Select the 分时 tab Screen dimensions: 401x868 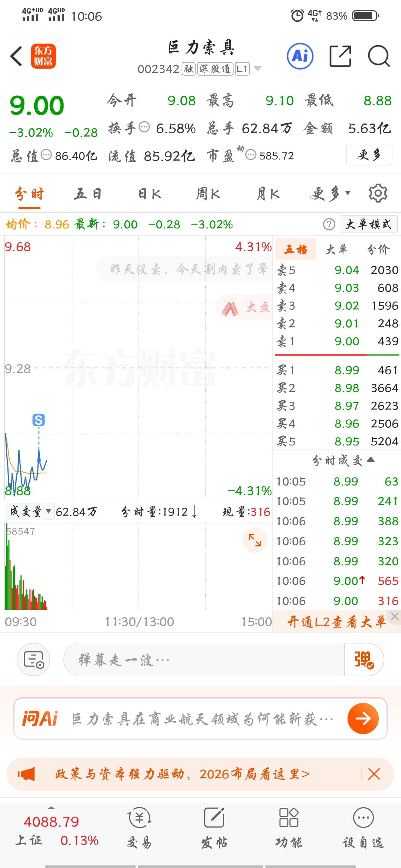tap(29, 194)
